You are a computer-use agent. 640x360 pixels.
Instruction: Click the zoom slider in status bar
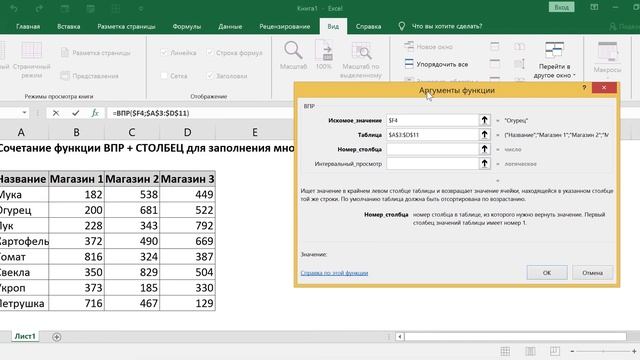603,351
